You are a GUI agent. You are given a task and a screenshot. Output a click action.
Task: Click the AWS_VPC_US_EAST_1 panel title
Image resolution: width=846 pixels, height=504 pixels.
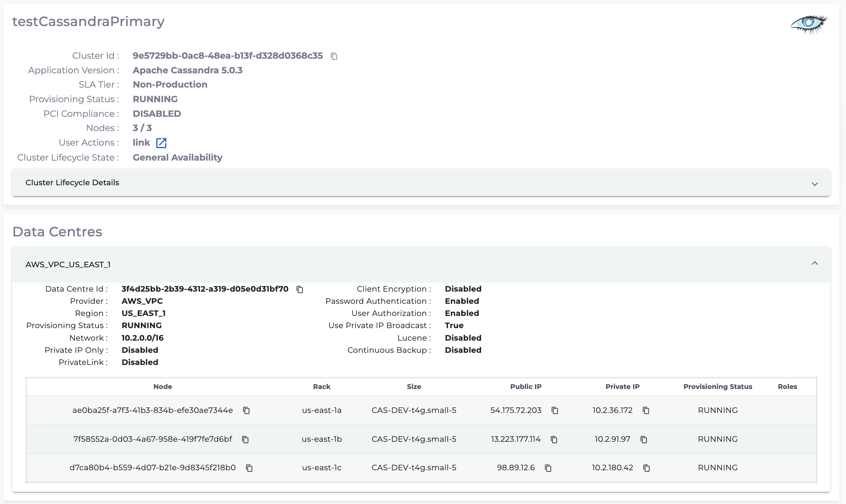pos(68,265)
